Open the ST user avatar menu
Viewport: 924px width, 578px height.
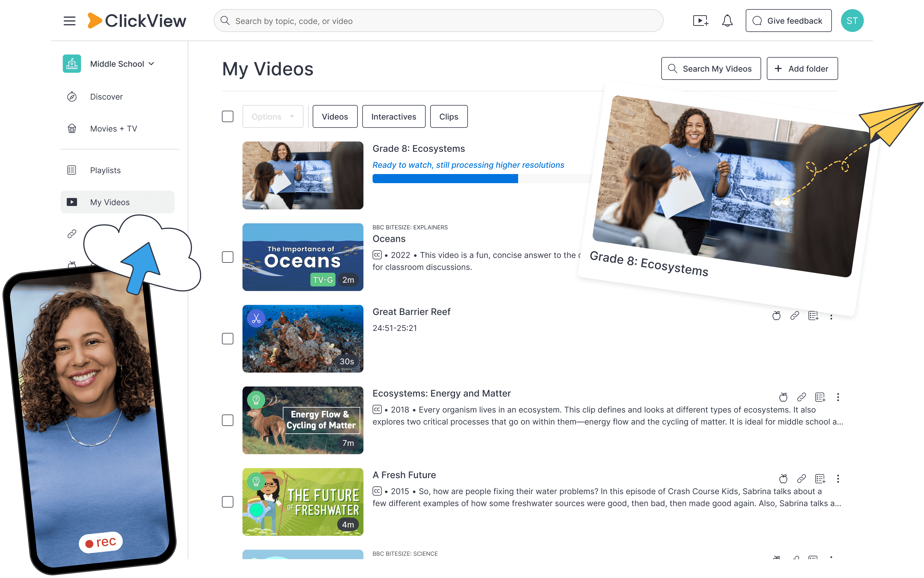pyautogui.click(x=852, y=21)
